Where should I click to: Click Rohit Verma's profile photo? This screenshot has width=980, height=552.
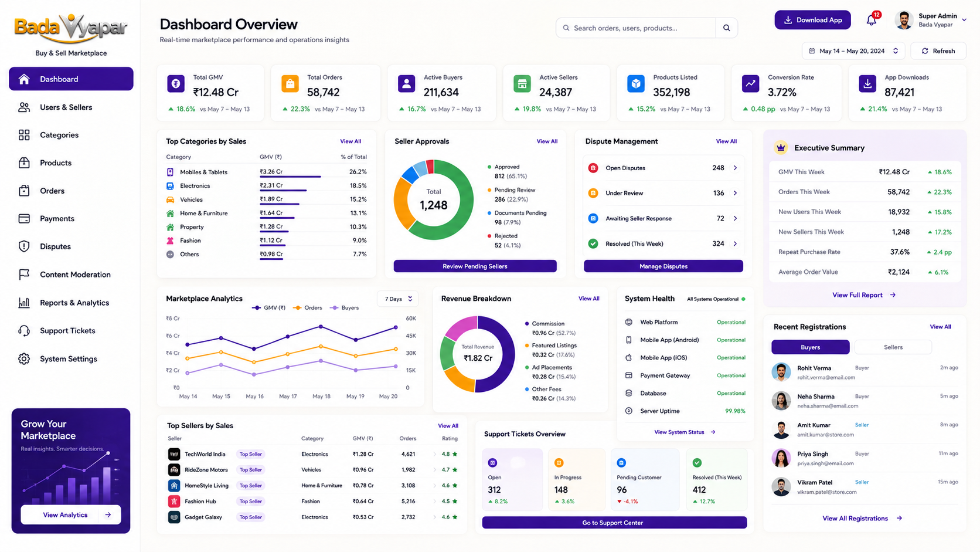coord(781,372)
